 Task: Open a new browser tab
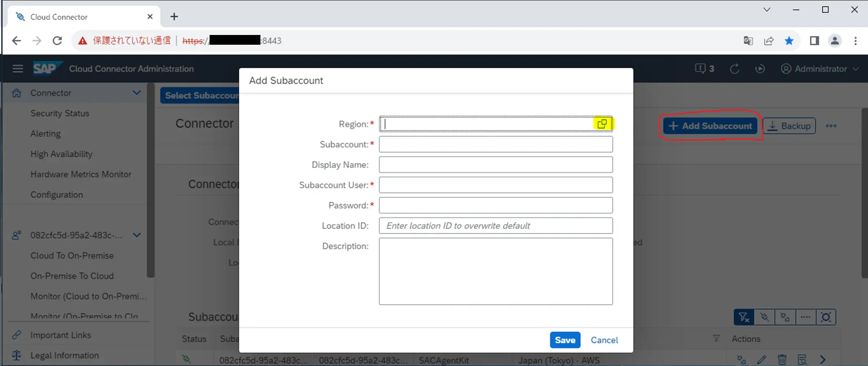pyautogui.click(x=174, y=17)
